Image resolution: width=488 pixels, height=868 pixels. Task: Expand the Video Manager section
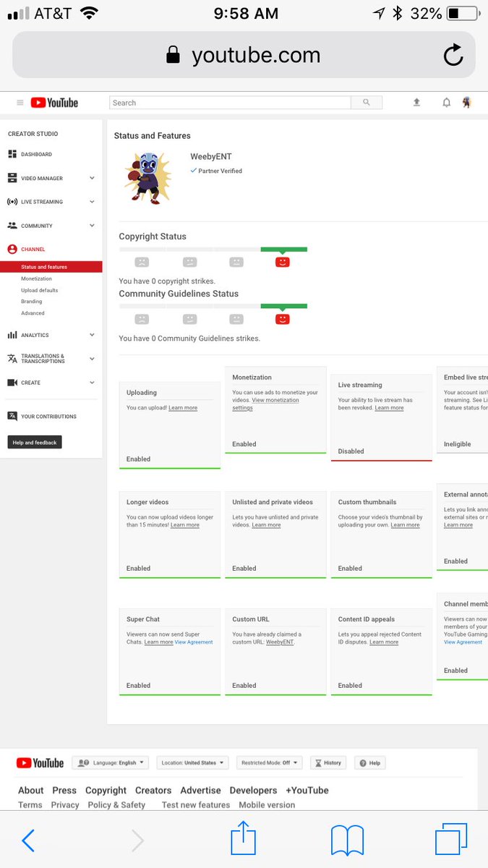click(92, 178)
